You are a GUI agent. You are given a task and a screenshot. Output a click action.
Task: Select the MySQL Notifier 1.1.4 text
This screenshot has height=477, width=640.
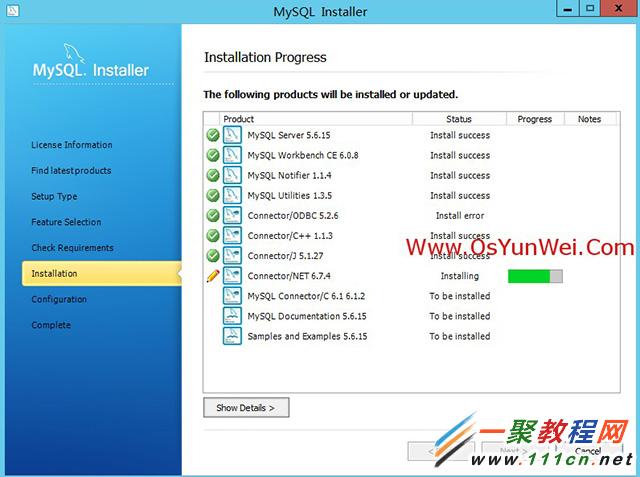[289, 175]
